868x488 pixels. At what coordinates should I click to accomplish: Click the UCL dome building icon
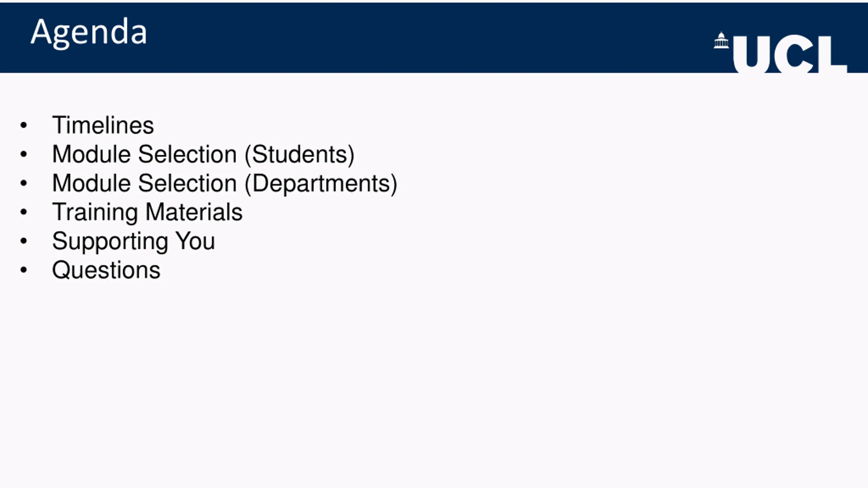[721, 40]
